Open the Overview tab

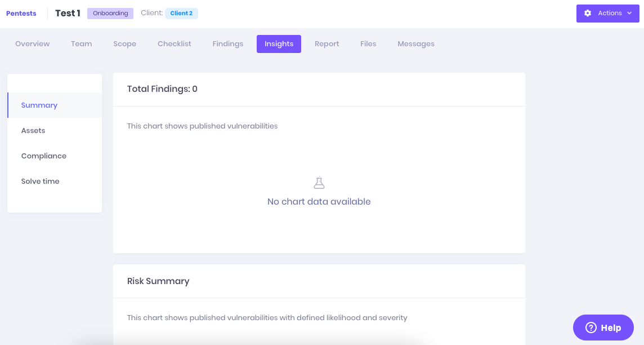pyautogui.click(x=33, y=44)
